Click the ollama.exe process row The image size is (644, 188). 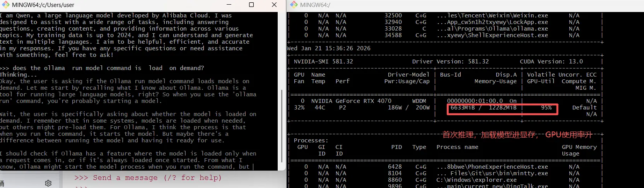[445, 29]
